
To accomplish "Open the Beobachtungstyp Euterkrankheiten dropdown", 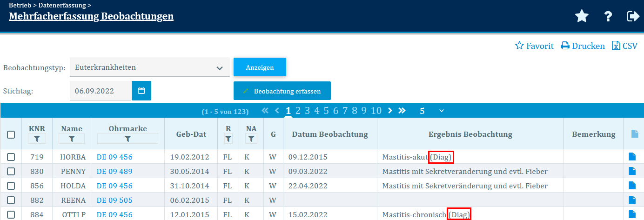I will tap(149, 67).
